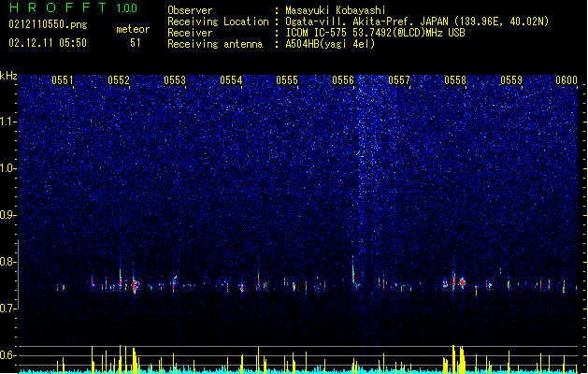This screenshot has width=588, height=374.
Task: Click the date stamp 02.12.11 05:50
Action: (x=48, y=43)
